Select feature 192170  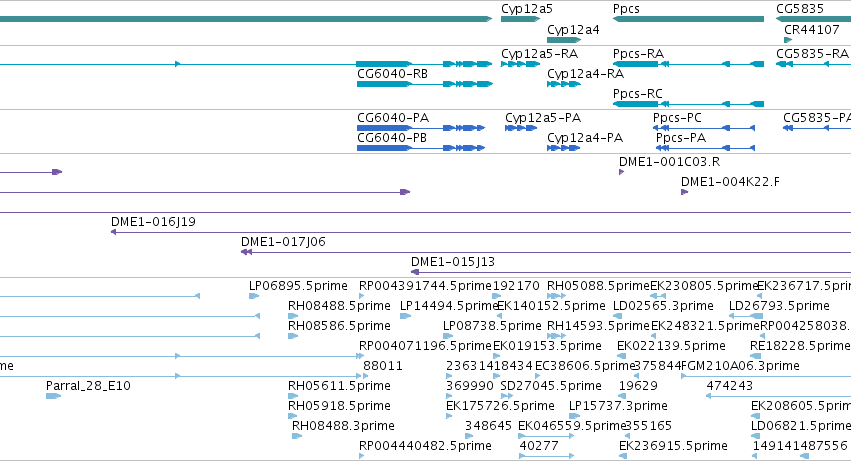coord(516,286)
